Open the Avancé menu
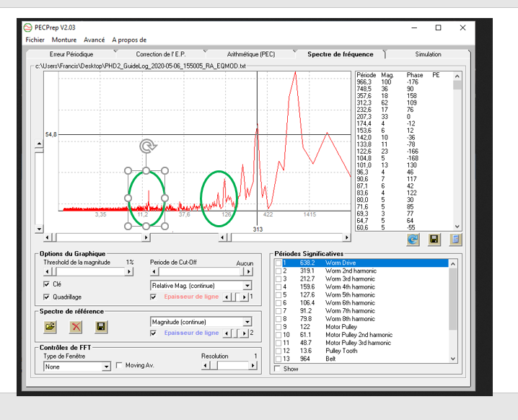The height and width of the screenshot is (420, 518). pyautogui.click(x=95, y=40)
